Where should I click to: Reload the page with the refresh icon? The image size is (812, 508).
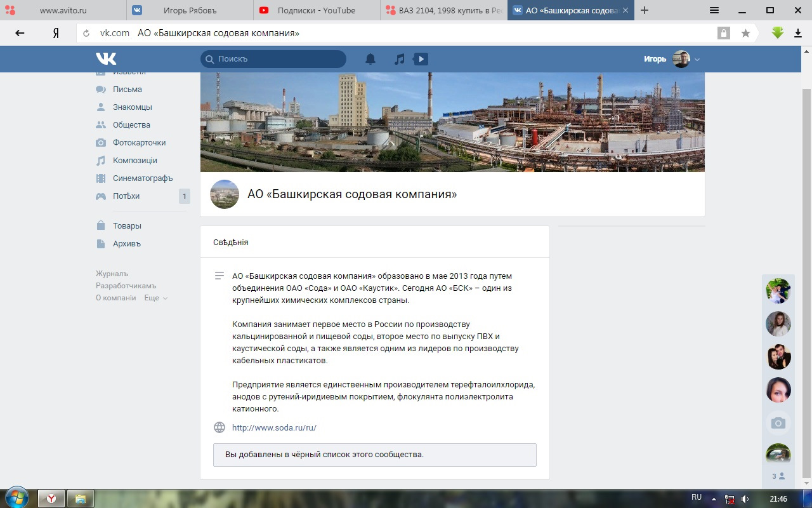86,33
